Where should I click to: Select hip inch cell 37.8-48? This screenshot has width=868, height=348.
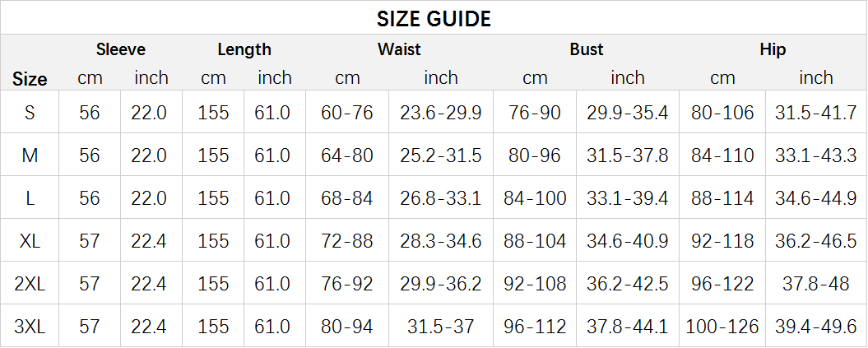point(816,284)
